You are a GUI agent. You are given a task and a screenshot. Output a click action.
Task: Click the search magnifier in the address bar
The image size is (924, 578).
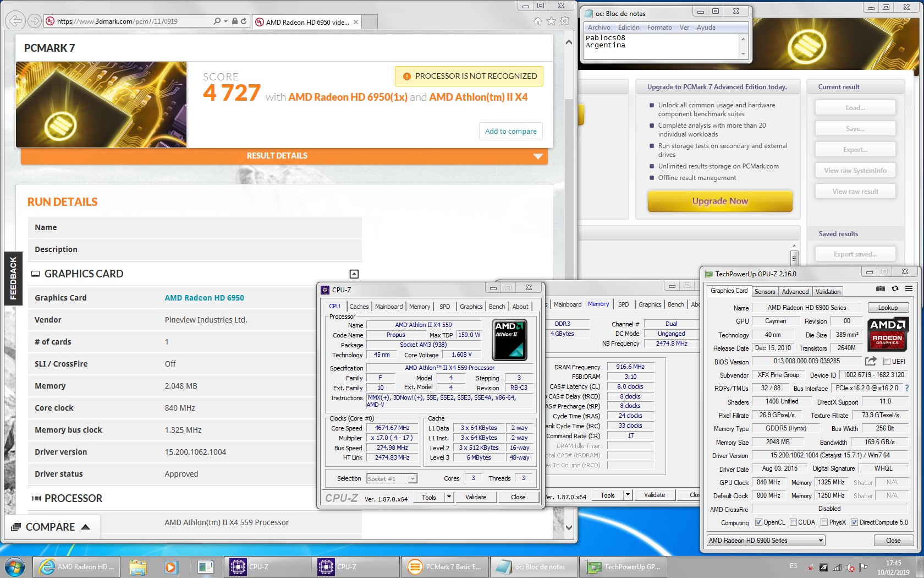pos(217,21)
